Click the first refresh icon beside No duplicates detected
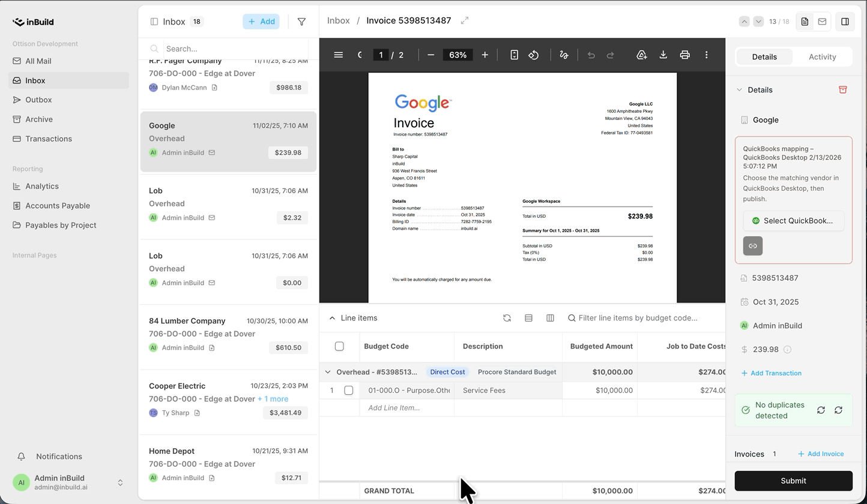 pyautogui.click(x=821, y=410)
